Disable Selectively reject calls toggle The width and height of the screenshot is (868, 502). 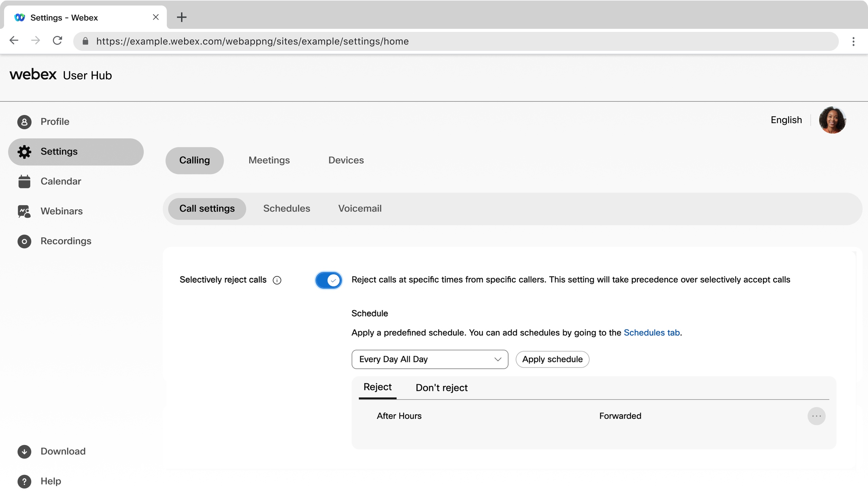tap(329, 281)
